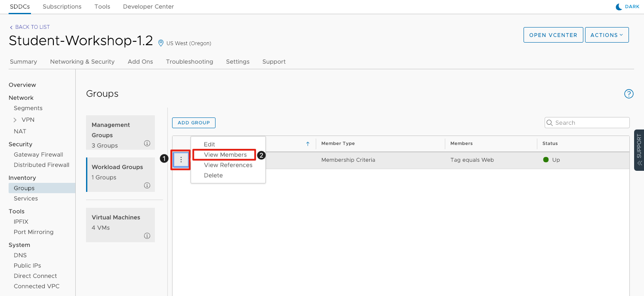Select View References menu entry

[x=228, y=165]
